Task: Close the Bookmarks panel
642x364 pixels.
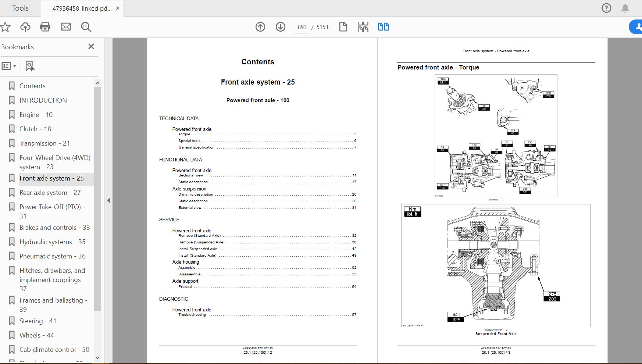Action: pos(91,46)
